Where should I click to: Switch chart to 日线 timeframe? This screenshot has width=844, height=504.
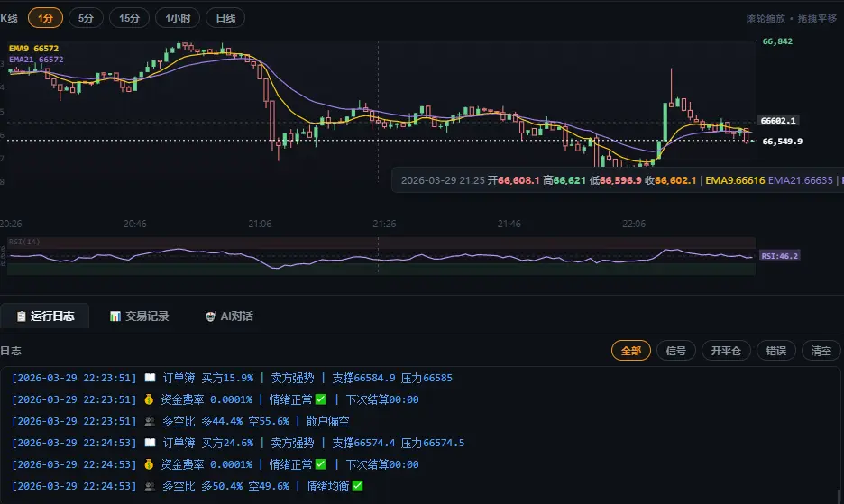[225, 18]
